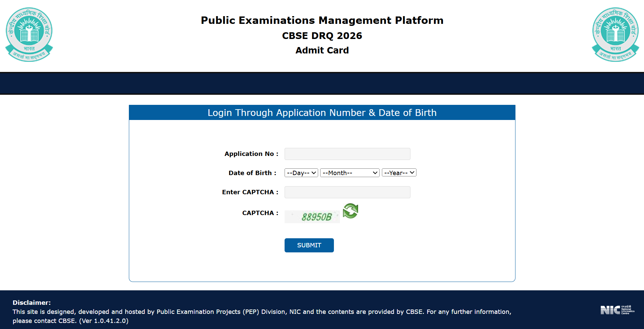Focus the Application No input field
Screen dimensions: 644x329
(x=347, y=154)
